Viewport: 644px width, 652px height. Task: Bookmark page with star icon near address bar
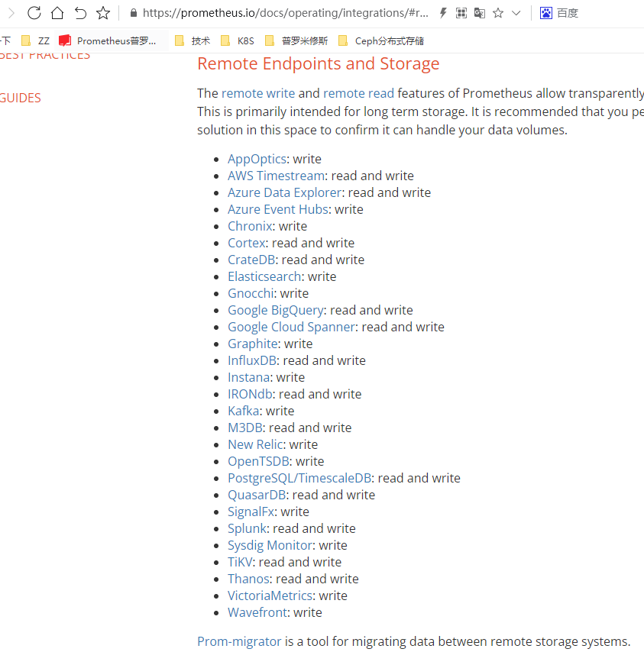(x=103, y=13)
